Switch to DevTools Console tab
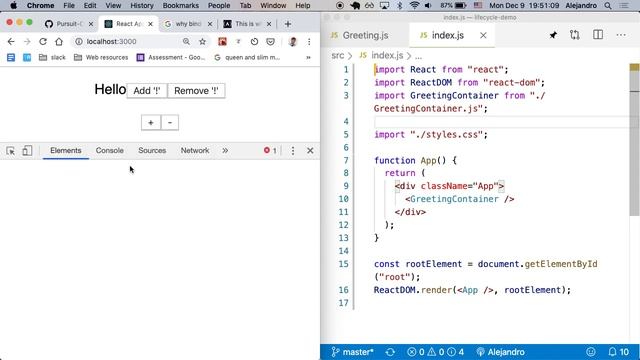This screenshot has height=360, width=640. (109, 151)
